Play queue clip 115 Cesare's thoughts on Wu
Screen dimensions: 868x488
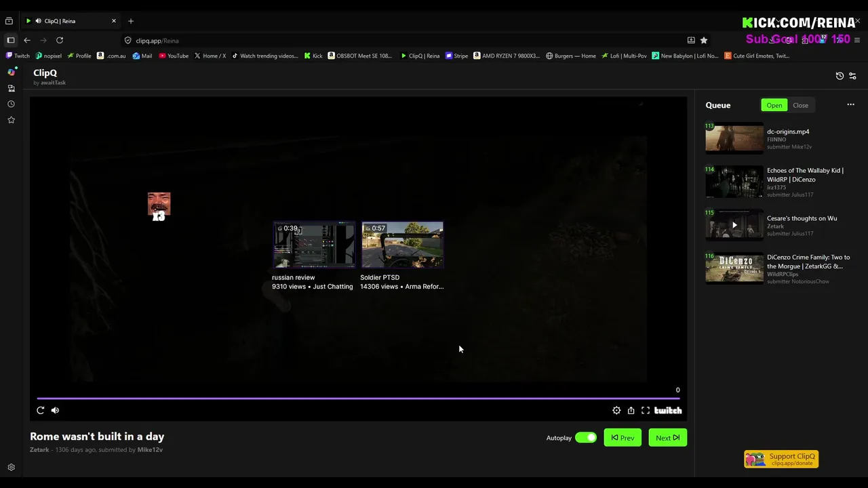pyautogui.click(x=734, y=225)
